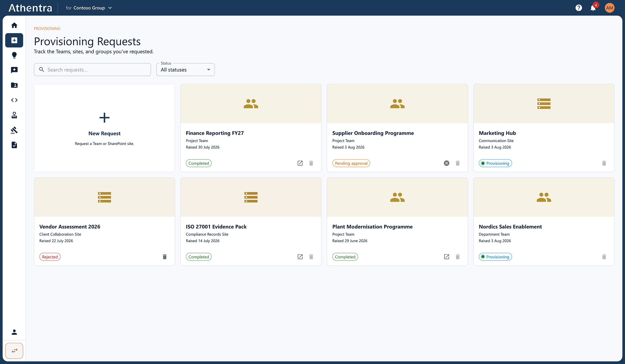The width and height of the screenshot is (625, 364).
Task: Click Completed badge on Plant Modernisation Programme
Action: (x=345, y=257)
